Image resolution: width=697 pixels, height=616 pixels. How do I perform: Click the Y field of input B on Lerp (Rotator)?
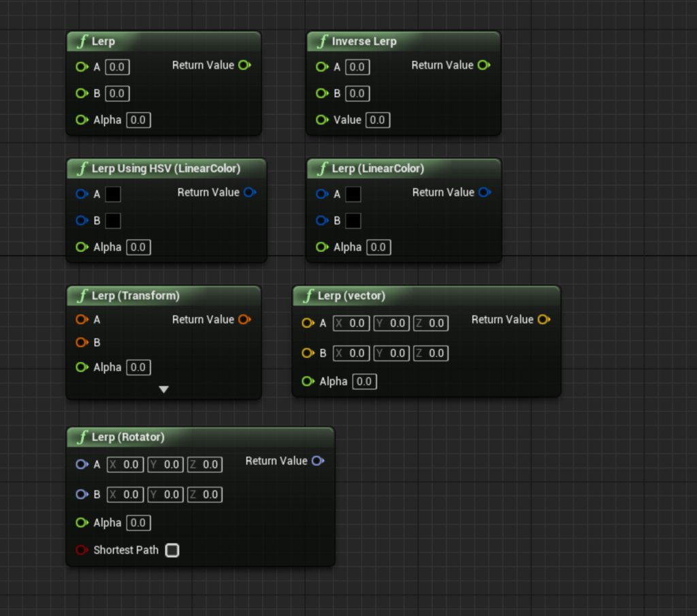pos(165,494)
